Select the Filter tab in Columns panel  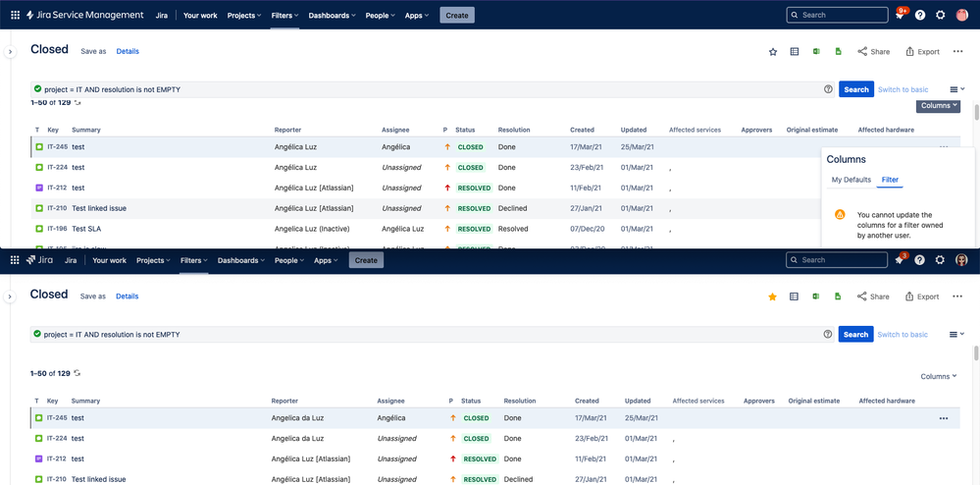[890, 180]
